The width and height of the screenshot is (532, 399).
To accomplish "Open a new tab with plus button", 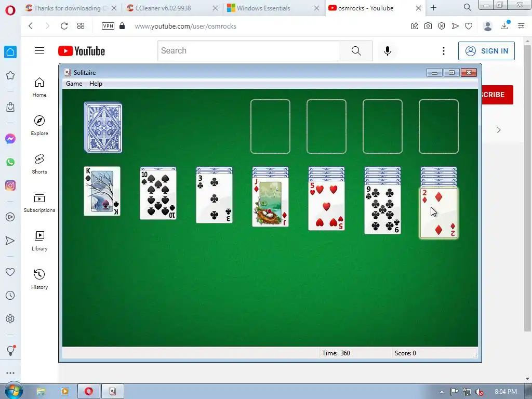I will 434,7.
